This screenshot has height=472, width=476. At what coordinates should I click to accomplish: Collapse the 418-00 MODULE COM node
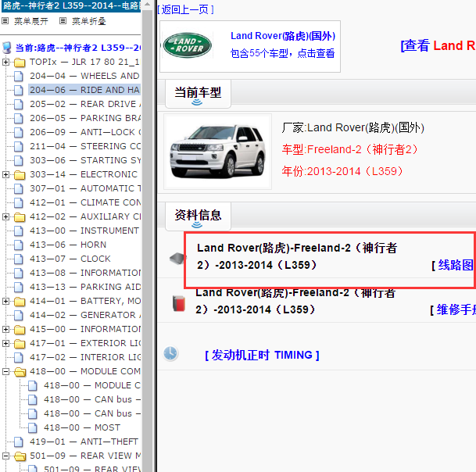(5, 371)
